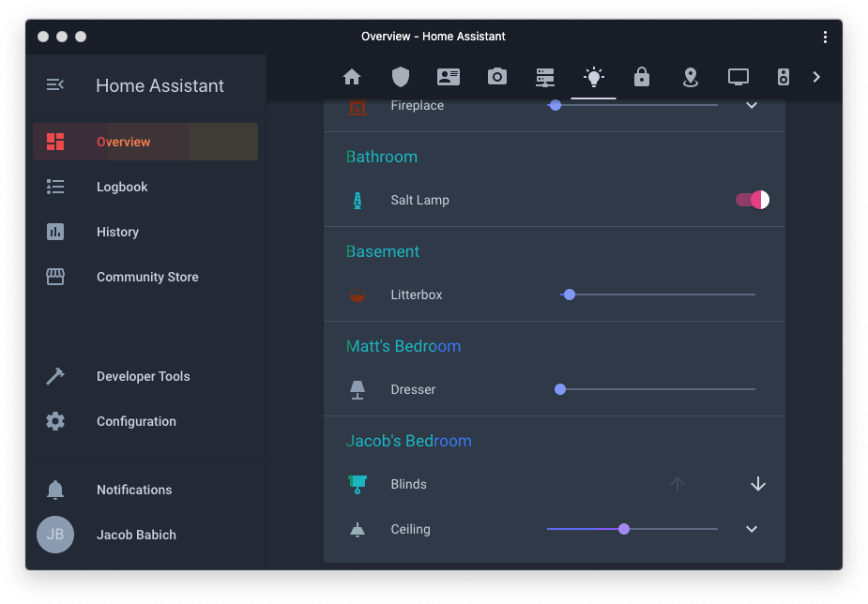Viewport: 868px width, 604px height.
Task: Expand the Ceiling row chevron
Action: point(752,529)
